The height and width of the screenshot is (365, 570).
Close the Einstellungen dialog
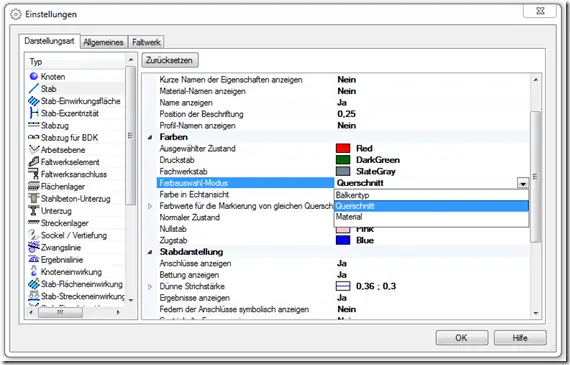click(x=540, y=11)
